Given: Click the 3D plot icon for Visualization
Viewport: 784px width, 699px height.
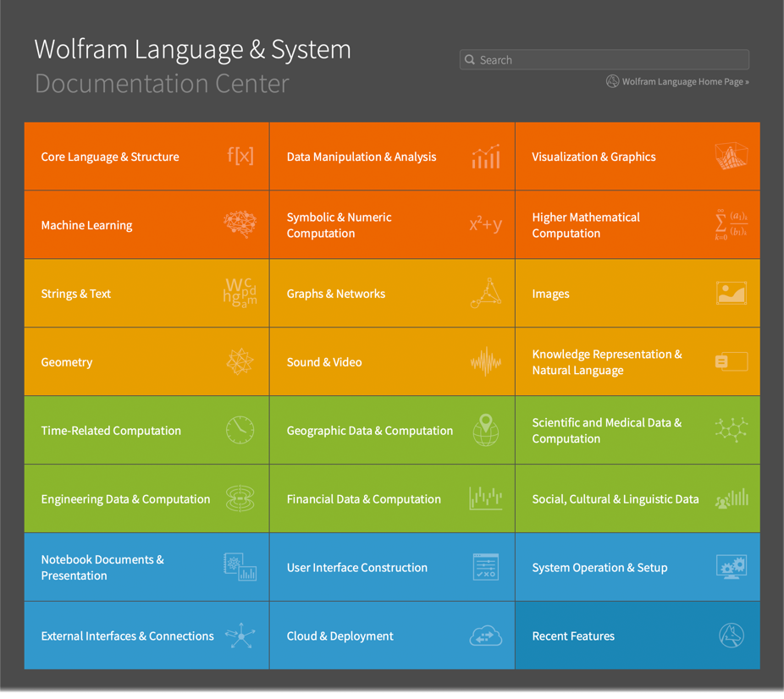Looking at the screenshot, I should (731, 156).
